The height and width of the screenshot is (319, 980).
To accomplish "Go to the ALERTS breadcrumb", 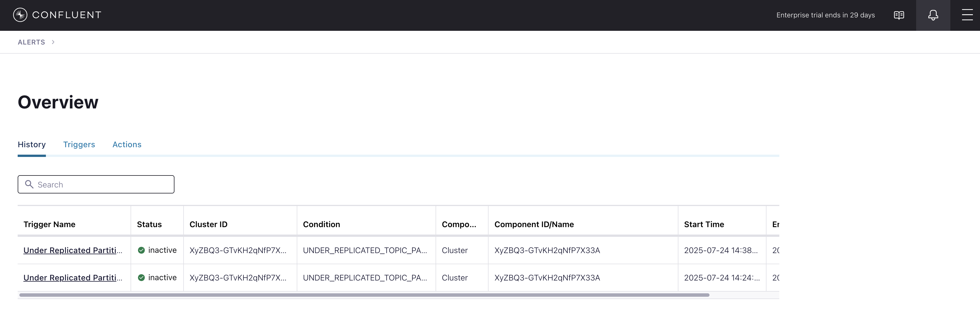I will point(31,42).
